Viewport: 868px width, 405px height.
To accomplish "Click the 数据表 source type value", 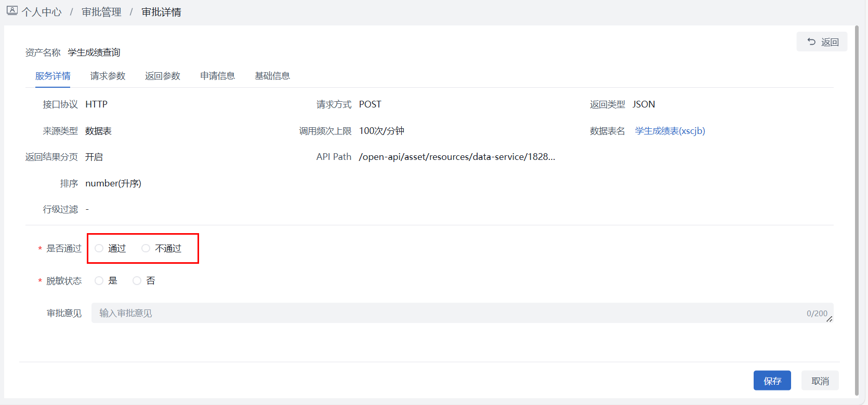I will [98, 131].
